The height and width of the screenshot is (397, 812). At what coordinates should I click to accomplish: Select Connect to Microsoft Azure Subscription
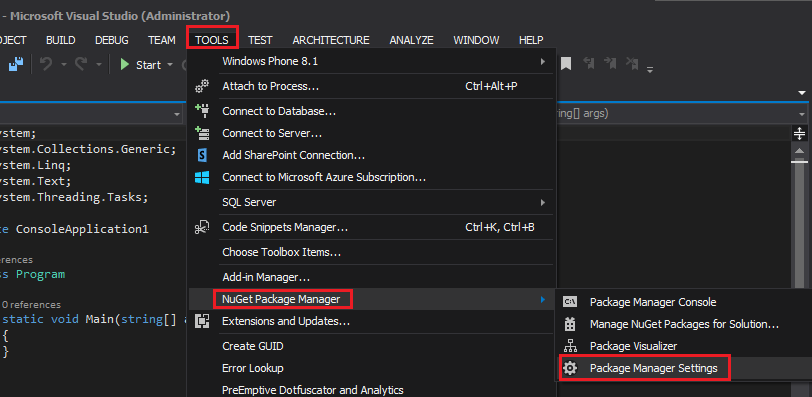click(372, 178)
